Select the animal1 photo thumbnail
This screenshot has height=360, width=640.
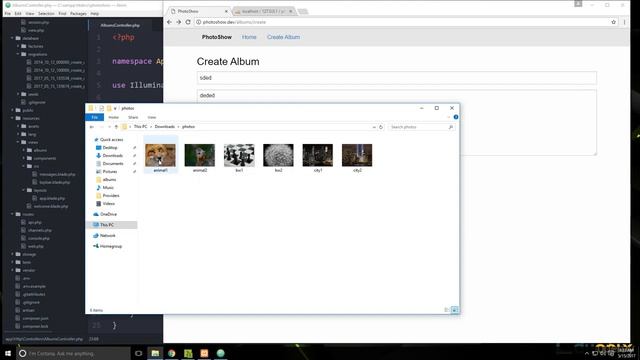(x=160, y=155)
